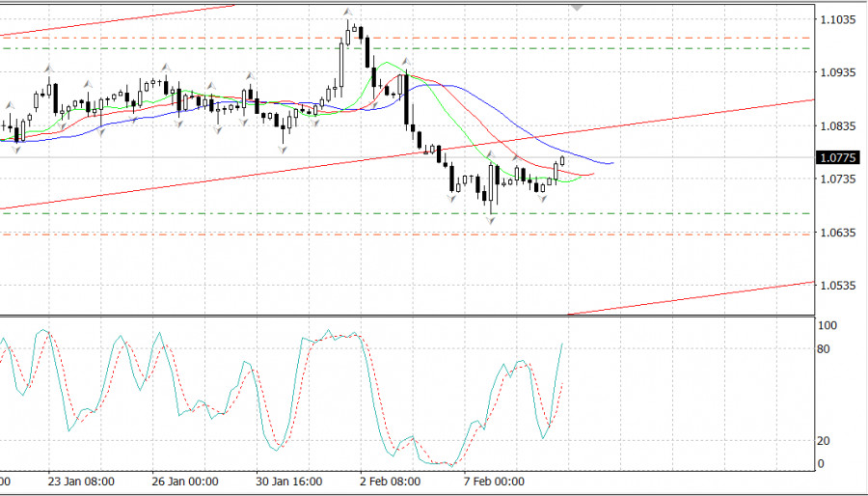The height and width of the screenshot is (496, 868).
Task: Click the gray chart shift triangle at top
Action: point(578,6)
